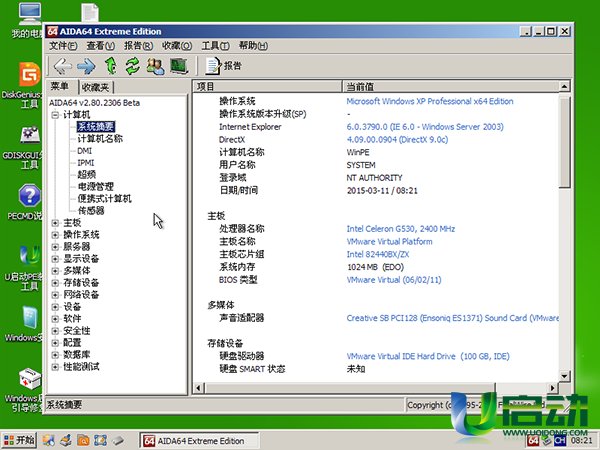This screenshot has height=450, width=600.
Task: Open the Intel Celeron G530 link
Action: point(401,229)
